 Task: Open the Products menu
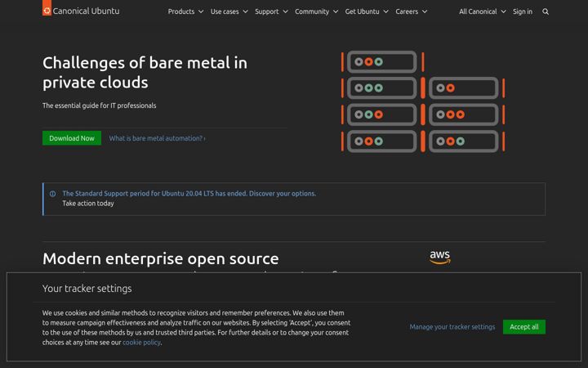tap(185, 11)
